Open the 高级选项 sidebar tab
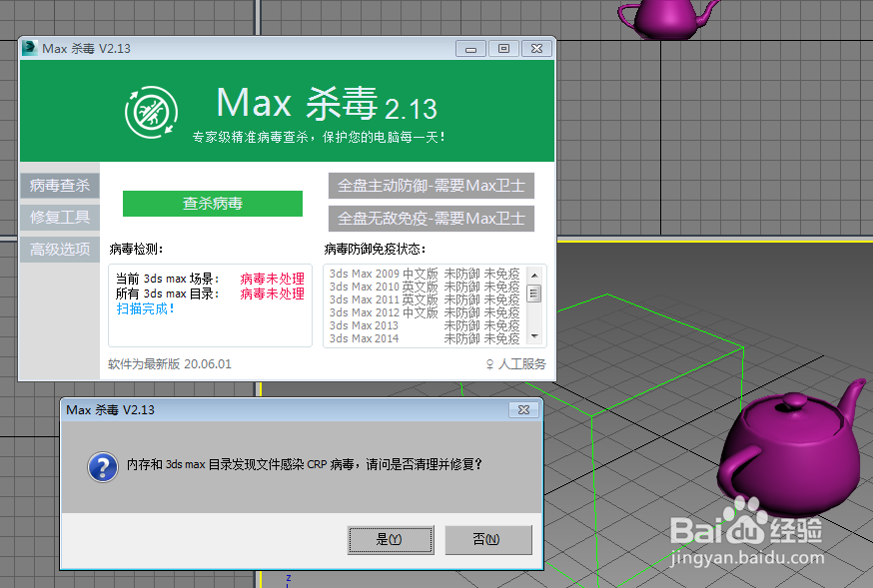The width and height of the screenshot is (873, 588). [x=60, y=250]
